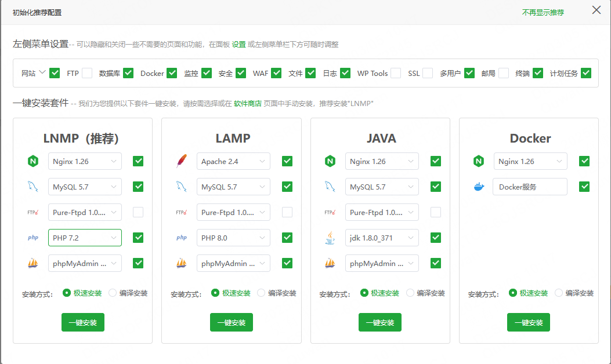This screenshot has height=364, width=611.
Task: Uncheck the WAF menu checkbox
Action: click(276, 73)
